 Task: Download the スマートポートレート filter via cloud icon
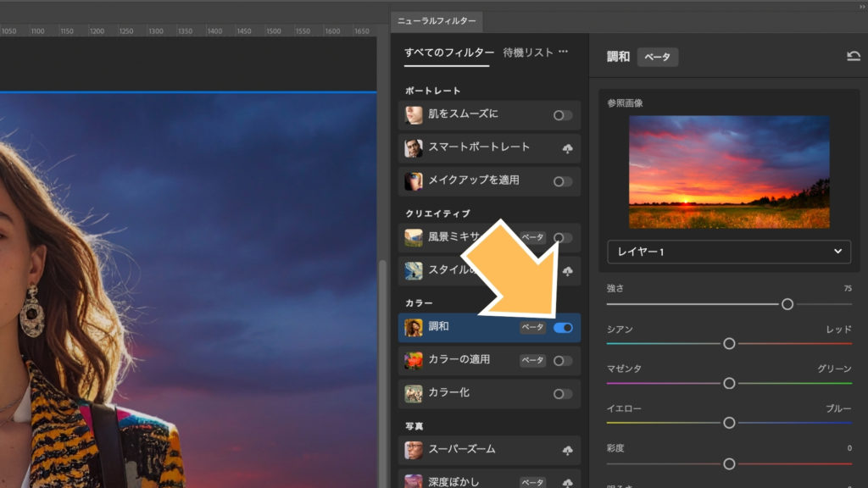[567, 148]
